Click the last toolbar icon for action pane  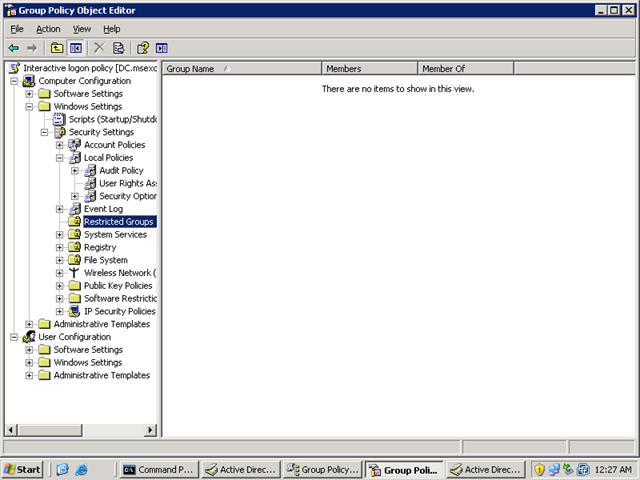pos(162,48)
